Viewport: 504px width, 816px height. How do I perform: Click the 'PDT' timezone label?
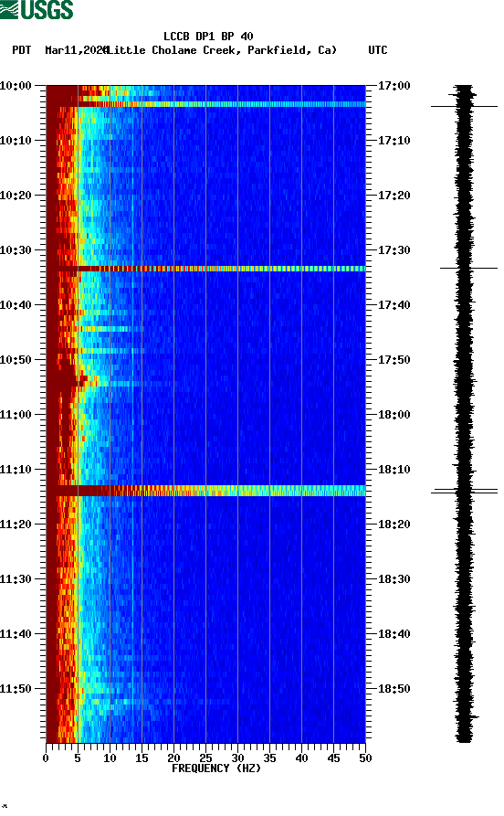tap(21, 50)
